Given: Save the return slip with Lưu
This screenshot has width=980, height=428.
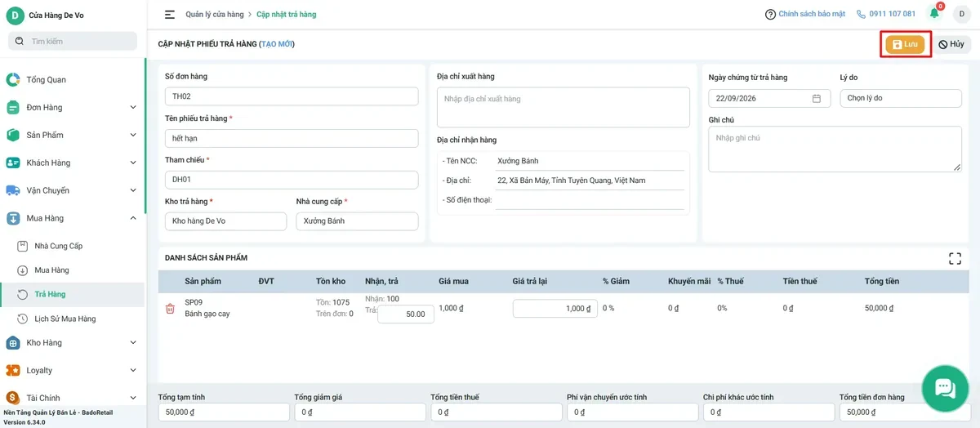Looking at the screenshot, I should (905, 44).
